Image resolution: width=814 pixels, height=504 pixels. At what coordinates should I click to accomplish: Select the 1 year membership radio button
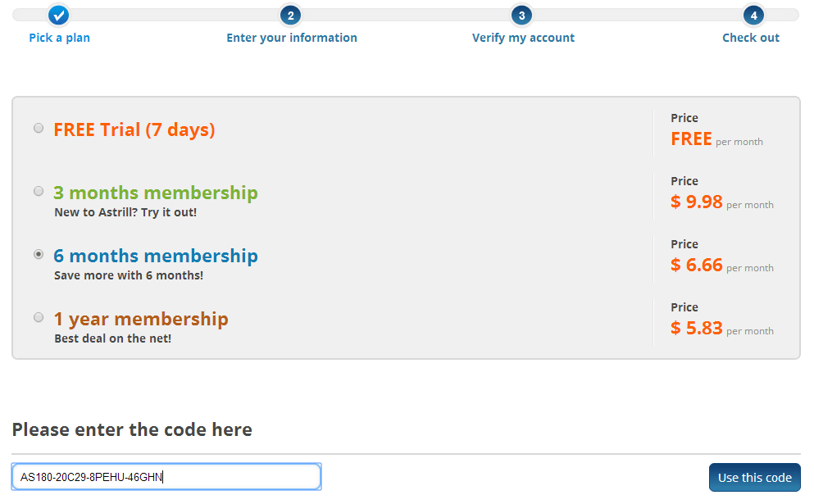coord(39,317)
